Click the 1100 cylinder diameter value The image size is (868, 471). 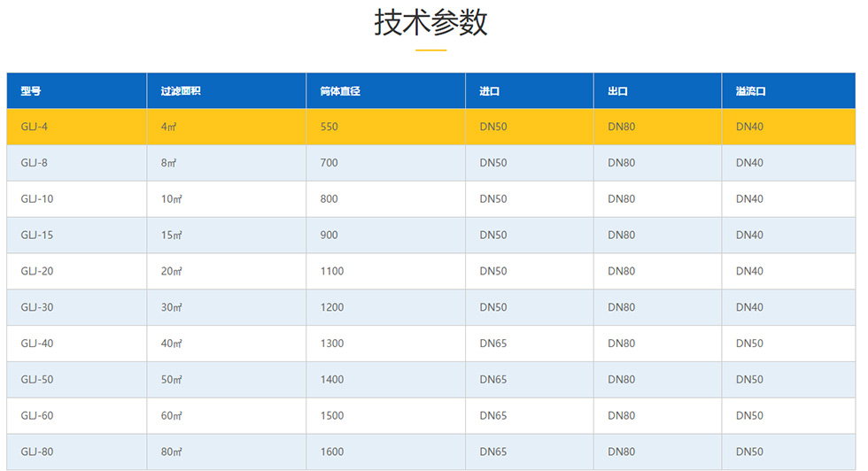tap(332, 272)
